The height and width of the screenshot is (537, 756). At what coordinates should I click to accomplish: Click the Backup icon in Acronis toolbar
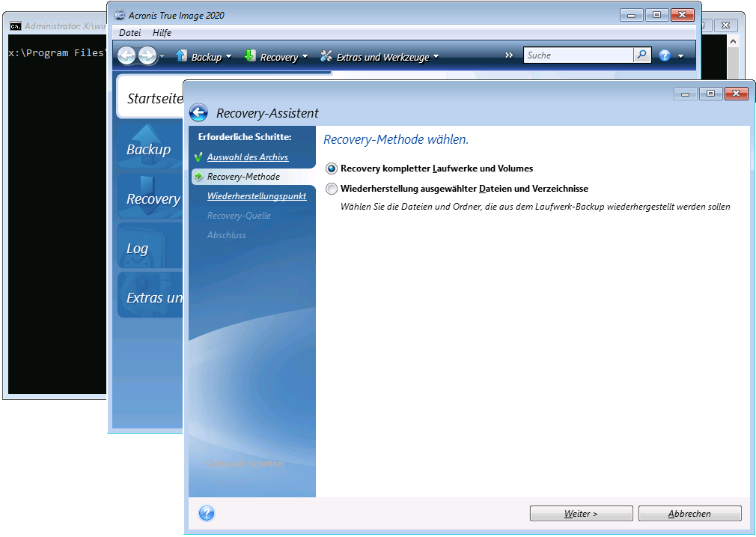click(x=181, y=55)
